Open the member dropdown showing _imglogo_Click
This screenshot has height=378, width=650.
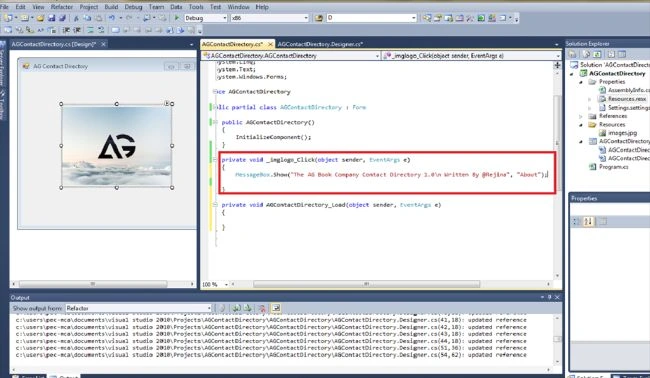pos(471,56)
